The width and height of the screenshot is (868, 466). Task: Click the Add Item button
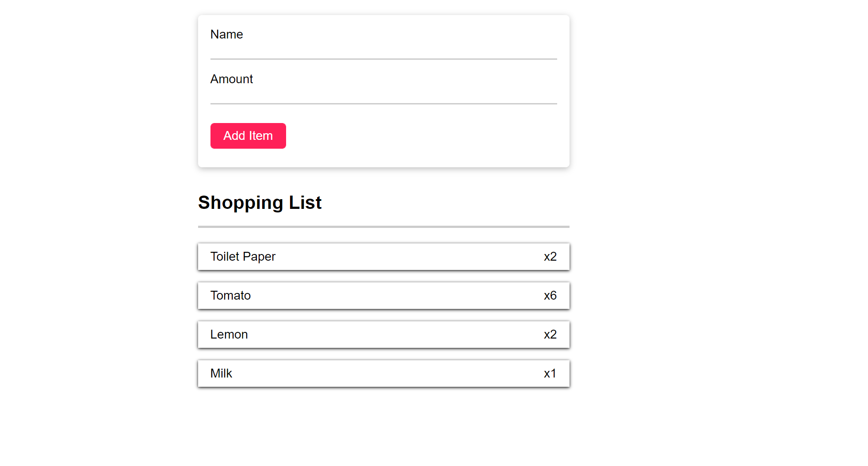pos(248,136)
